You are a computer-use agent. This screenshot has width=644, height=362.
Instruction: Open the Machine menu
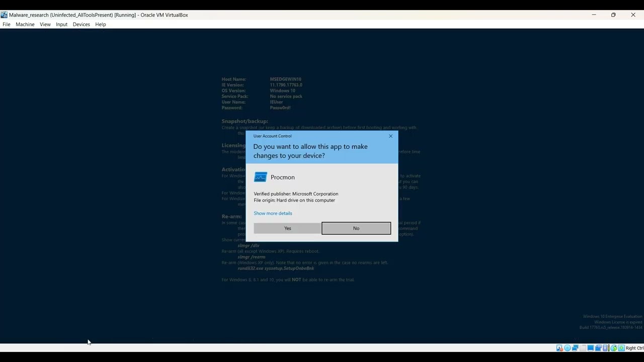point(25,24)
